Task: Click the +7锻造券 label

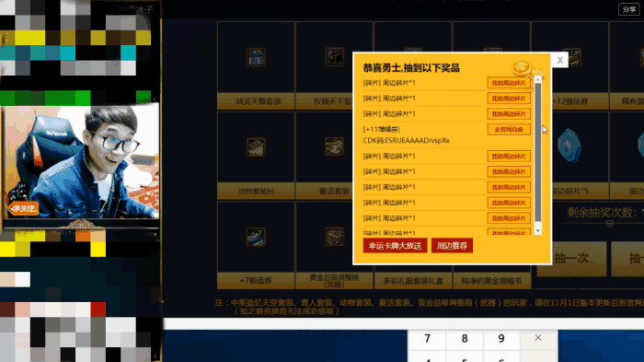Action: pos(256,281)
